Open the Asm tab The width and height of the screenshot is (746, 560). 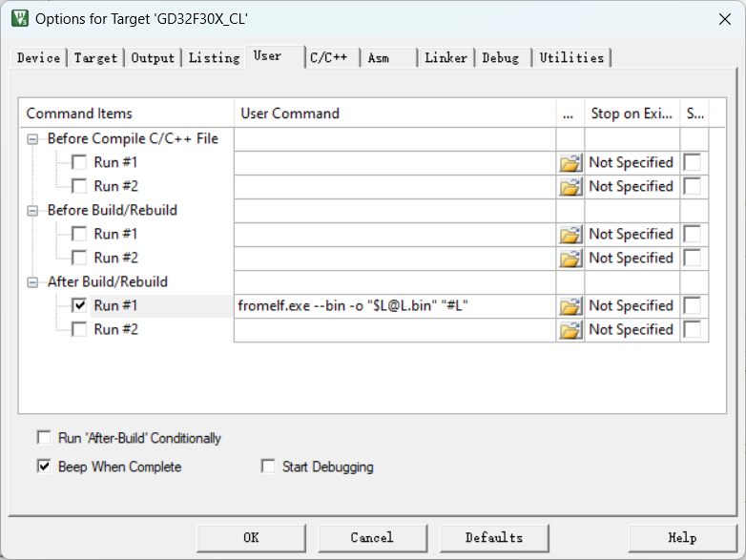[389, 58]
